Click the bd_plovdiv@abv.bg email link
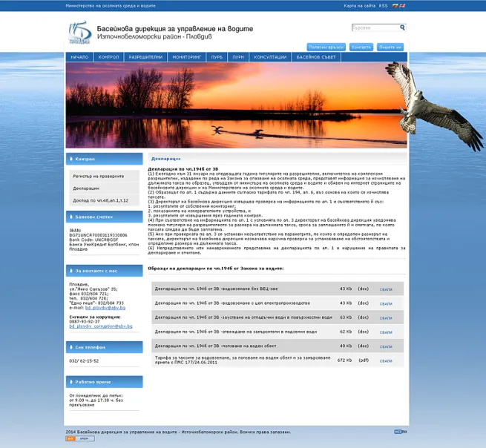Viewport: 486px width, 448px height. tap(105, 308)
